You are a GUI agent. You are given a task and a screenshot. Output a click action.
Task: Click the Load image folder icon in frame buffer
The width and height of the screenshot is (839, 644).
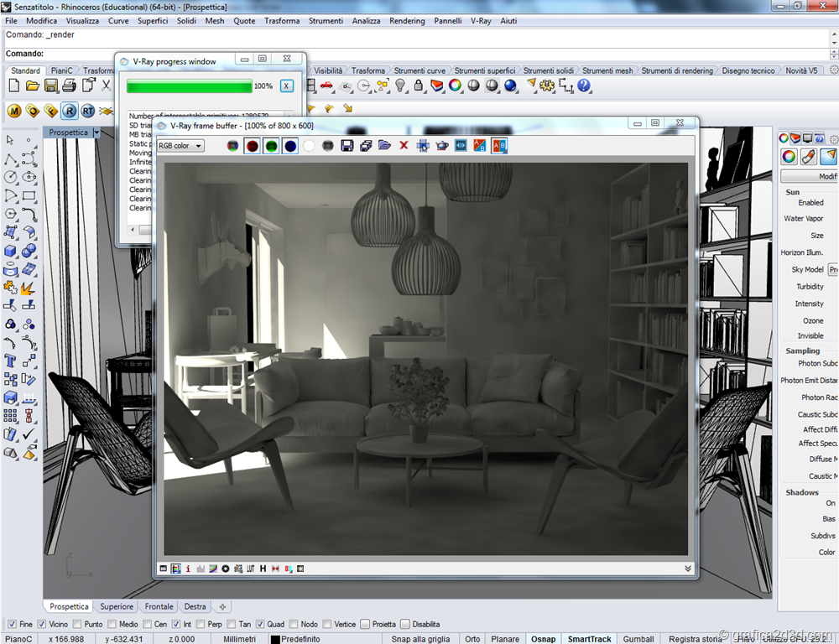pyautogui.click(x=384, y=146)
